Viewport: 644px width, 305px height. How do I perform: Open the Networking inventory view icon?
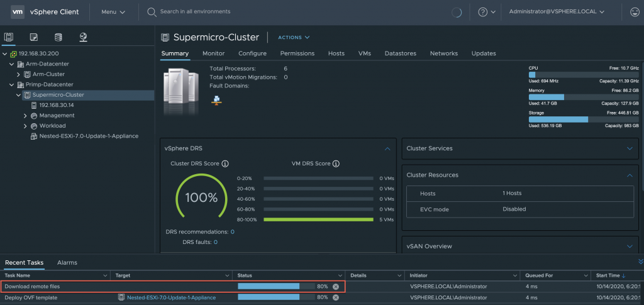pyautogui.click(x=83, y=37)
